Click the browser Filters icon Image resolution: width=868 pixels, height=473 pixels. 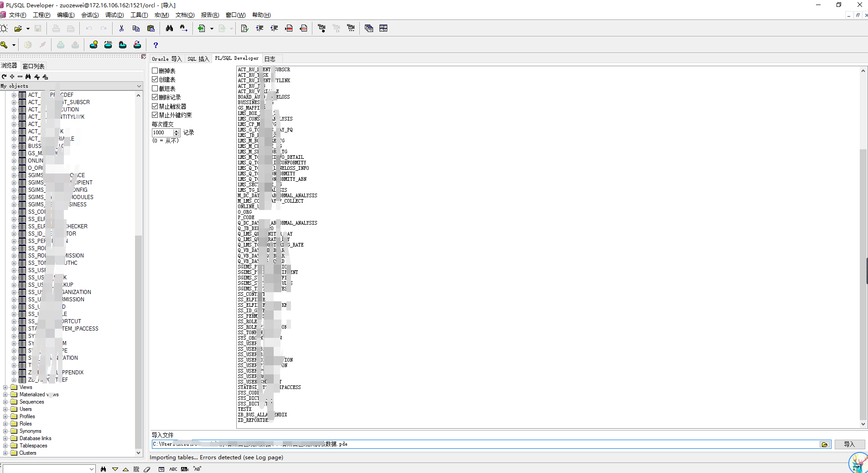pyautogui.click(x=36, y=77)
